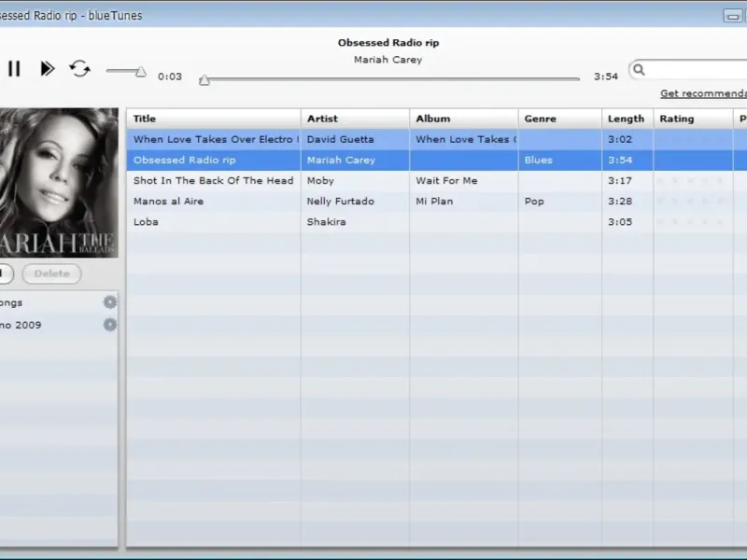Click now playing title 'Obsessed Radio rip'
The height and width of the screenshot is (560, 747).
pos(388,43)
